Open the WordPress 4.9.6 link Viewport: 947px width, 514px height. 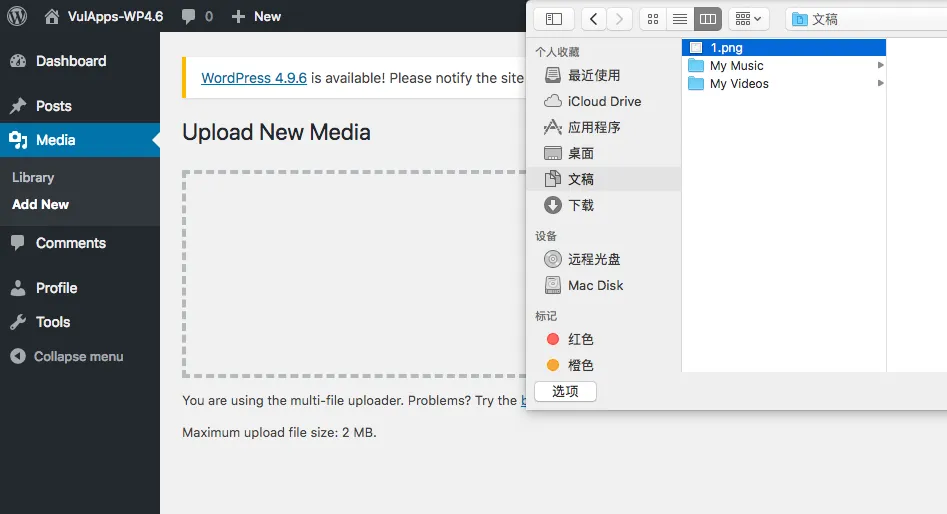pyautogui.click(x=254, y=78)
